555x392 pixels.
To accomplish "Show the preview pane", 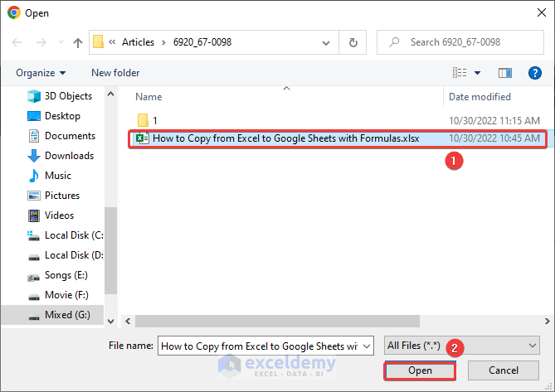I will click(x=505, y=73).
